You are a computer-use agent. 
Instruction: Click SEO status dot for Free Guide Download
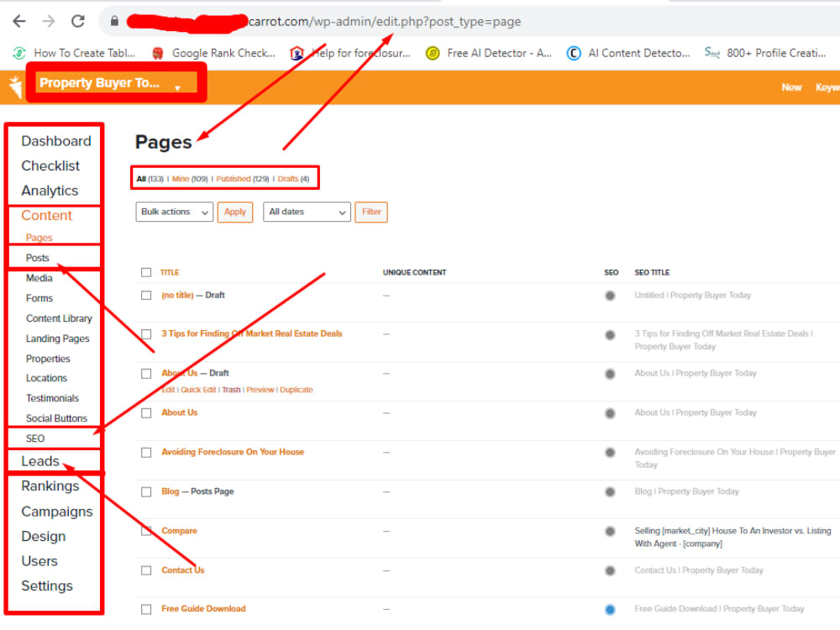point(610,609)
